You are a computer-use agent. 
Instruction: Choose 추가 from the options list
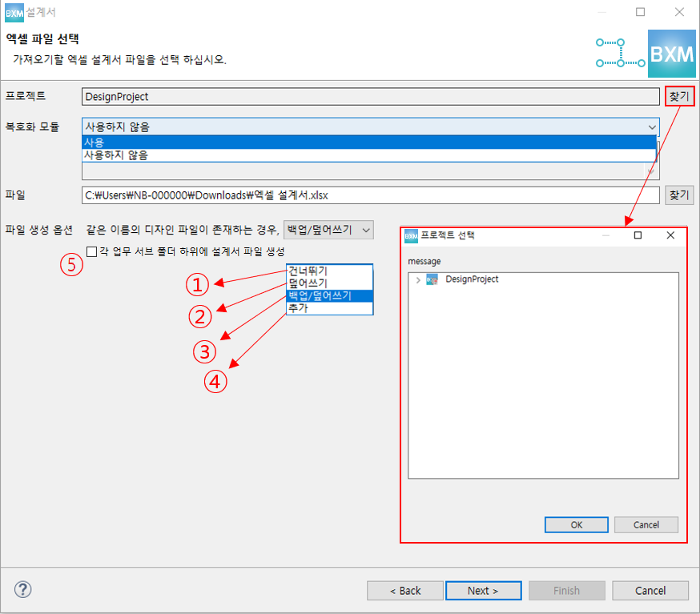[329, 307]
